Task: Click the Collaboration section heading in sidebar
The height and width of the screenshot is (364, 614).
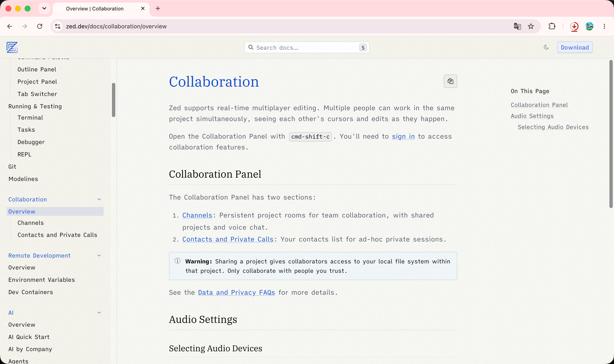Action: pyautogui.click(x=28, y=199)
